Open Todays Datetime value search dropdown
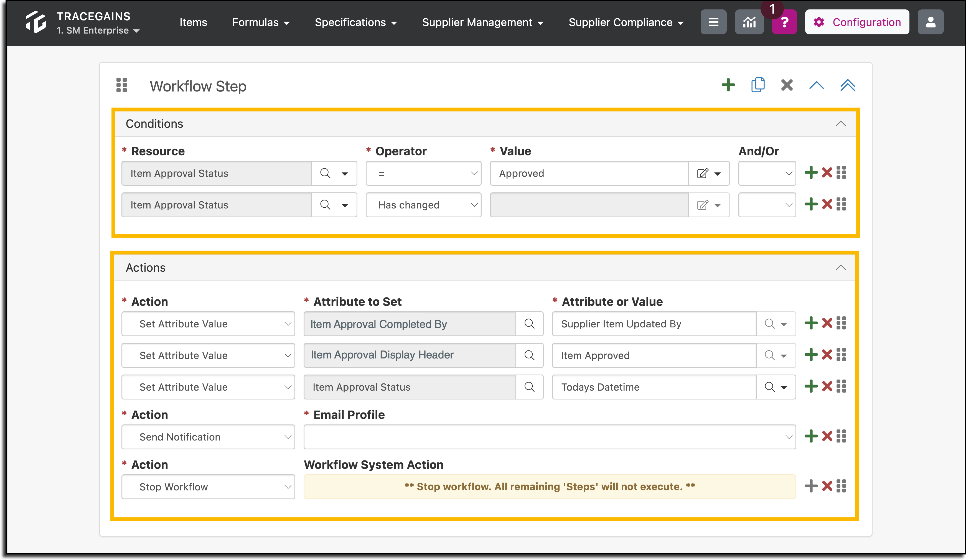The image size is (966, 560). pos(776,387)
